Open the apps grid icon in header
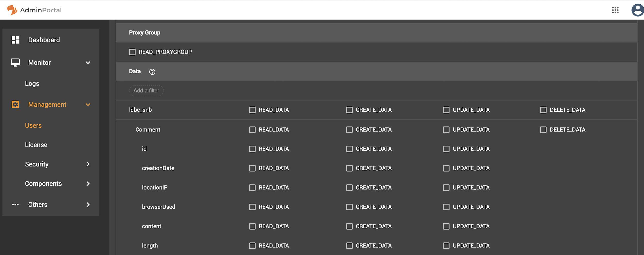The image size is (644, 255). (x=615, y=10)
